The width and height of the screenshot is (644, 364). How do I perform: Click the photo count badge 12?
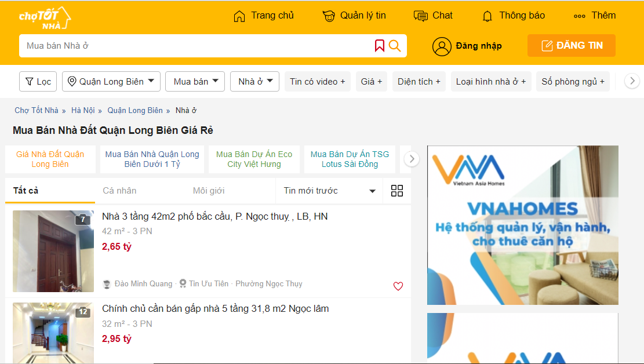83,311
